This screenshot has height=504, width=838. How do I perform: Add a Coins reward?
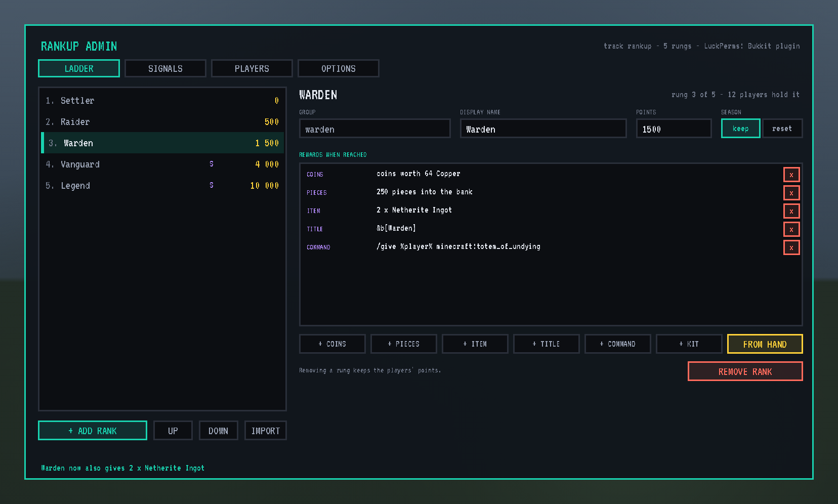coord(332,344)
